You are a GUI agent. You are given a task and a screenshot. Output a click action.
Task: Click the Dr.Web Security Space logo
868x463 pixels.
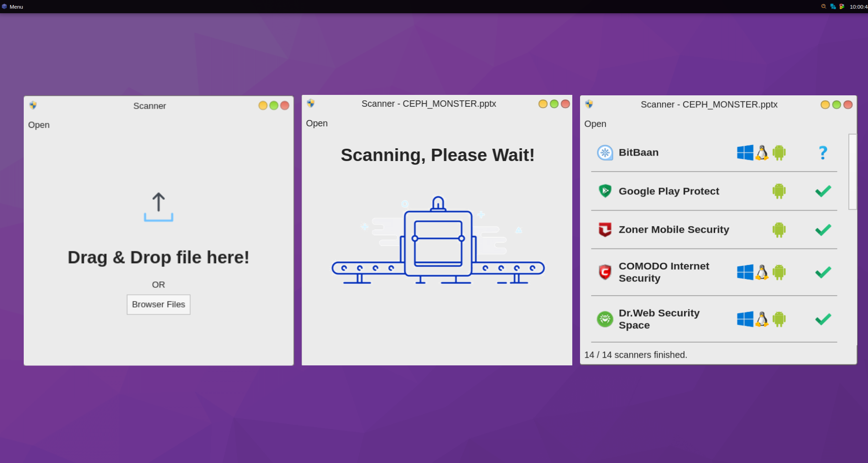(605, 319)
